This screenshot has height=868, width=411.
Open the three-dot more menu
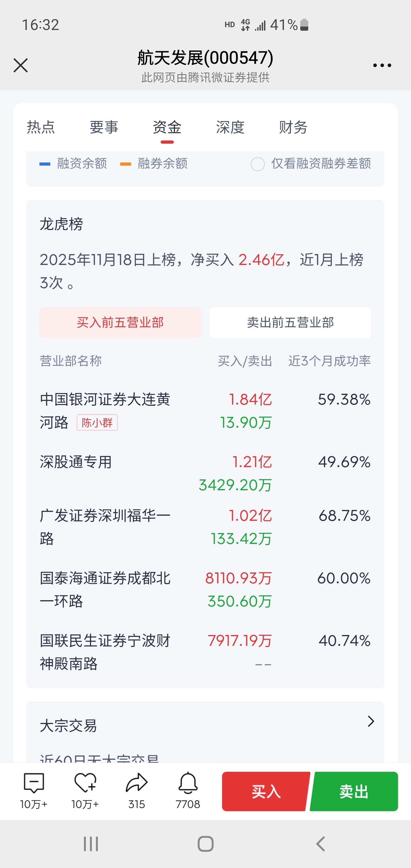[x=382, y=65]
